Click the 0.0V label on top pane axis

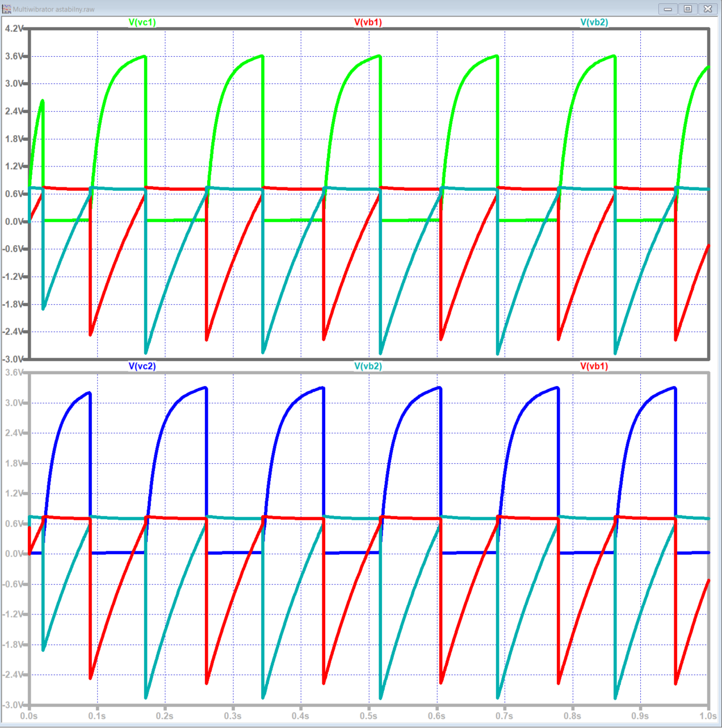click(x=14, y=221)
